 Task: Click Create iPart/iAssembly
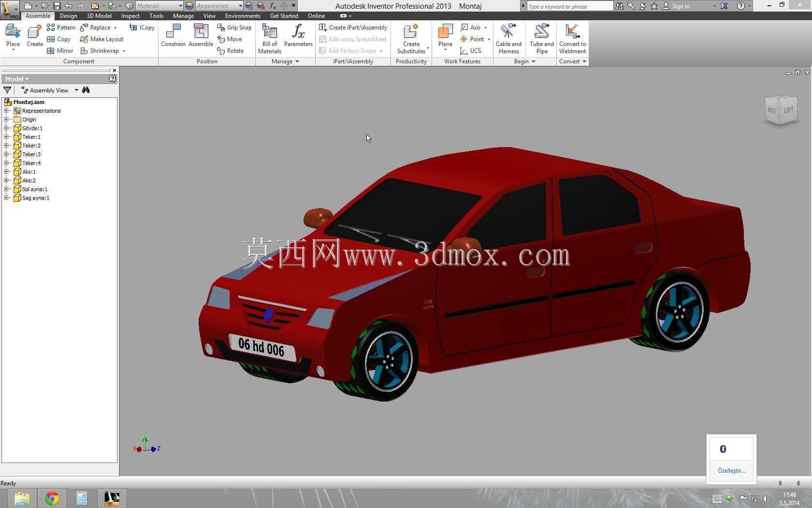click(x=353, y=28)
